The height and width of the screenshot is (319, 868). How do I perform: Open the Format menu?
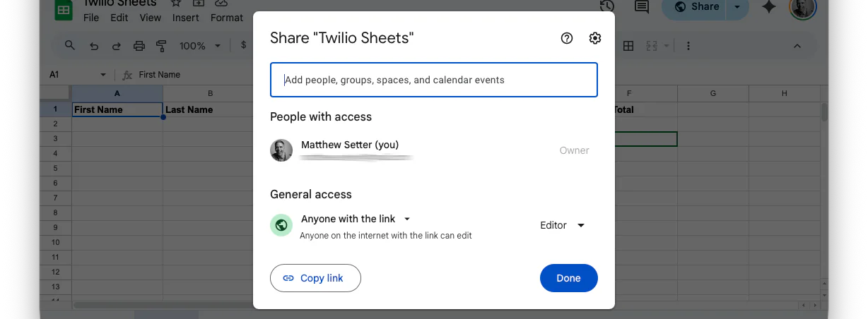(226, 18)
